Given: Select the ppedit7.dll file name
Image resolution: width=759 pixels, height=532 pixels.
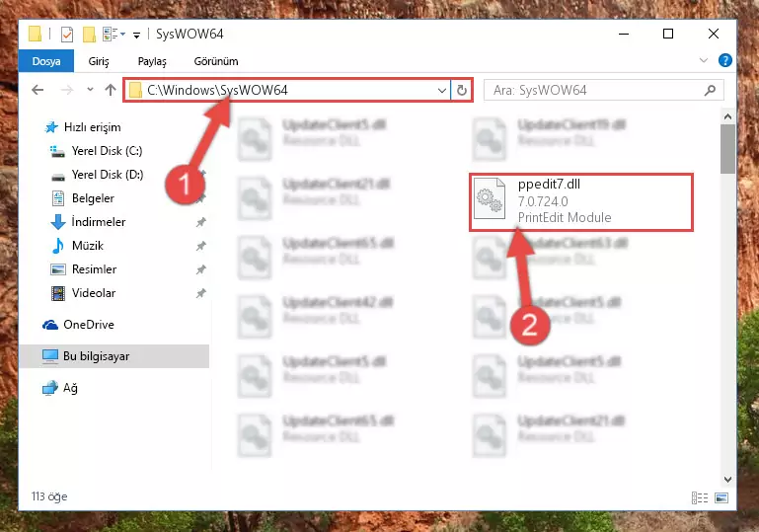Looking at the screenshot, I should click(549, 185).
